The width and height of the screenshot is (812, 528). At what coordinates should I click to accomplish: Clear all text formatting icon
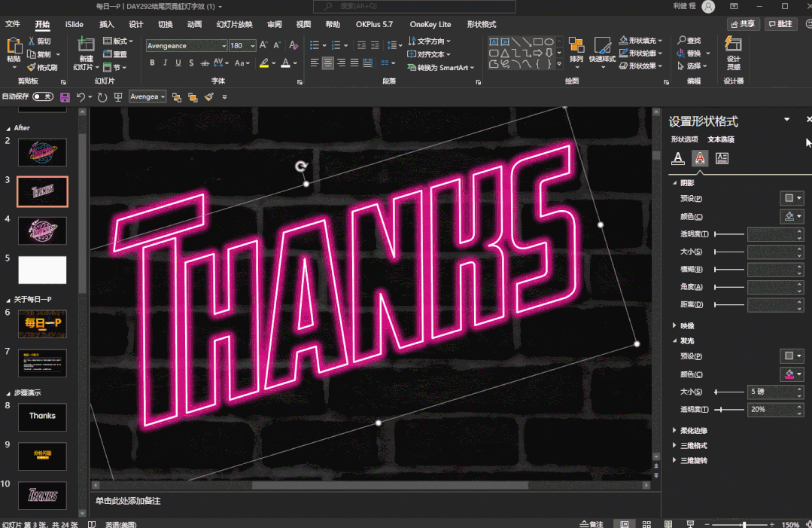click(x=293, y=46)
